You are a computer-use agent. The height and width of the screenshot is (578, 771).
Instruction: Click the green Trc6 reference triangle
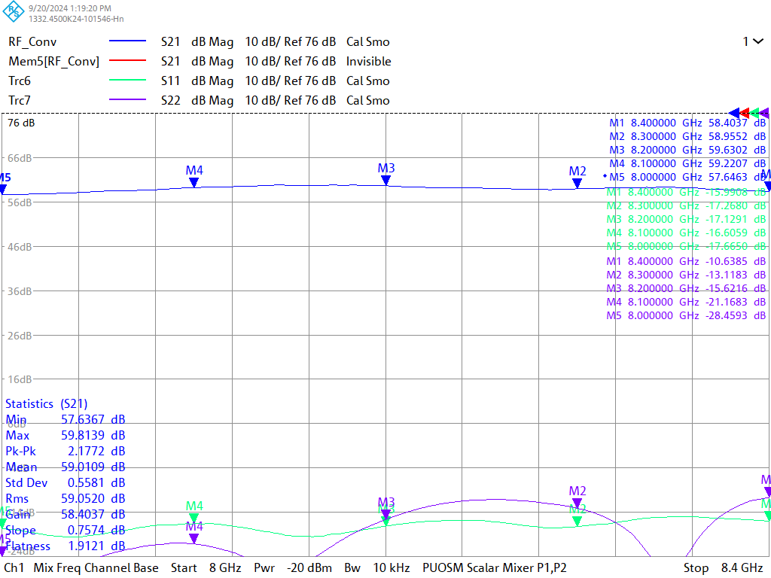755,112
